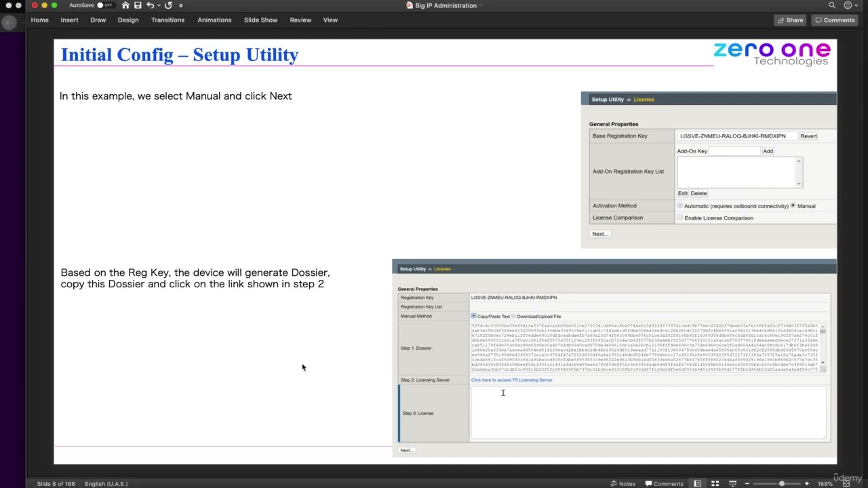Click Next below the Step 3 License area

point(406,450)
